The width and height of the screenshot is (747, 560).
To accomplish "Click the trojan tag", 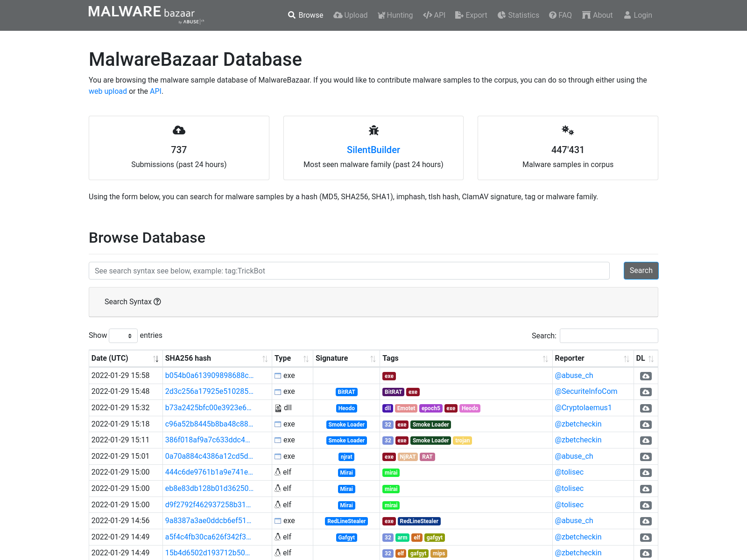I will [463, 441].
